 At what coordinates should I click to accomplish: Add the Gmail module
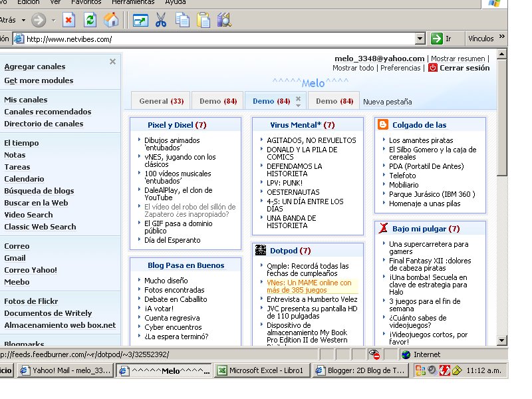coord(15,258)
